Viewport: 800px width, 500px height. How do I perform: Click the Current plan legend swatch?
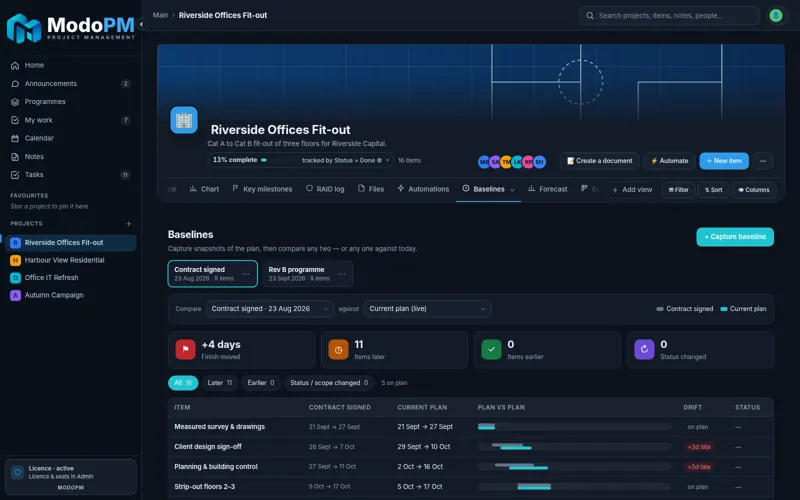pyautogui.click(x=723, y=309)
